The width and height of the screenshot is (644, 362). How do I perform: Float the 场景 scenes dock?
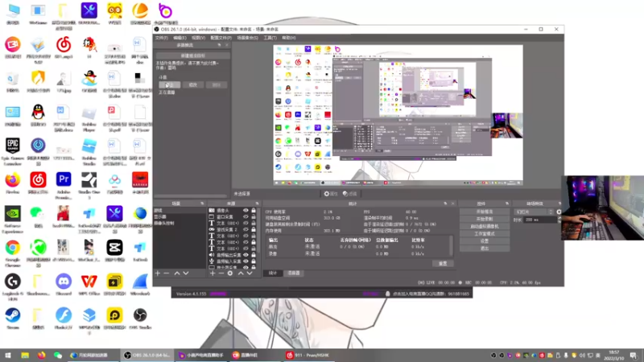[x=202, y=204]
